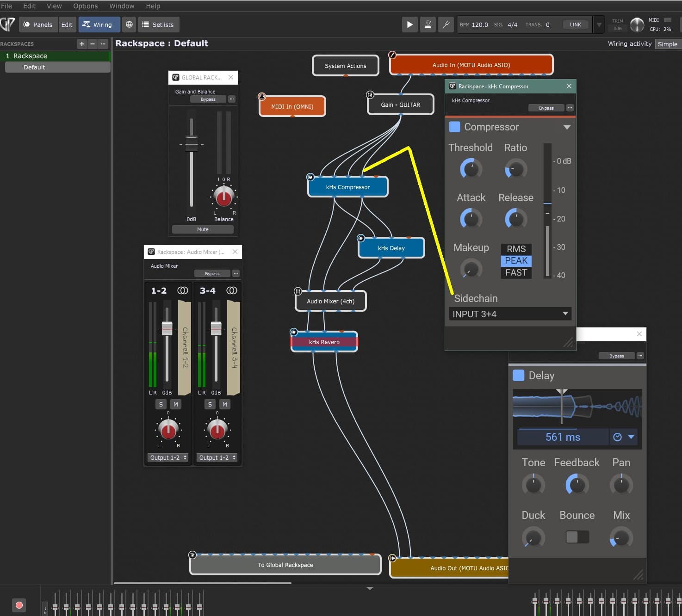Click the Duck knob in Delay

pyautogui.click(x=533, y=537)
